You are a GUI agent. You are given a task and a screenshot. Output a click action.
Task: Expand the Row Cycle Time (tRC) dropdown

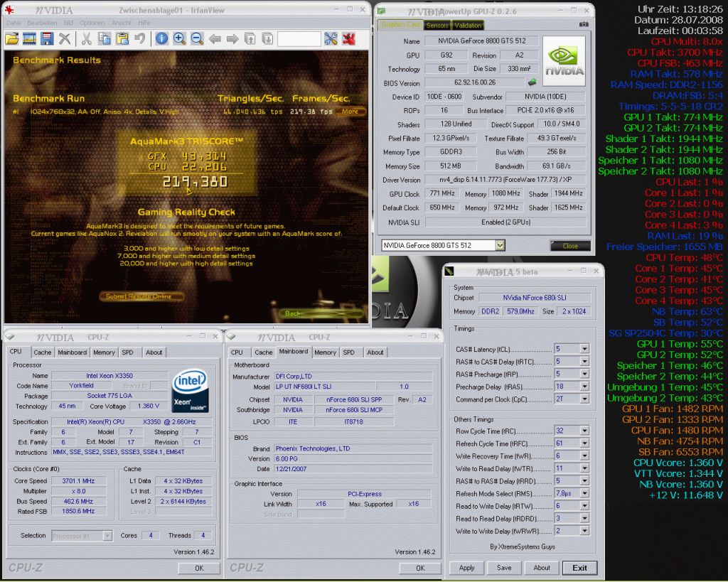[x=584, y=431]
